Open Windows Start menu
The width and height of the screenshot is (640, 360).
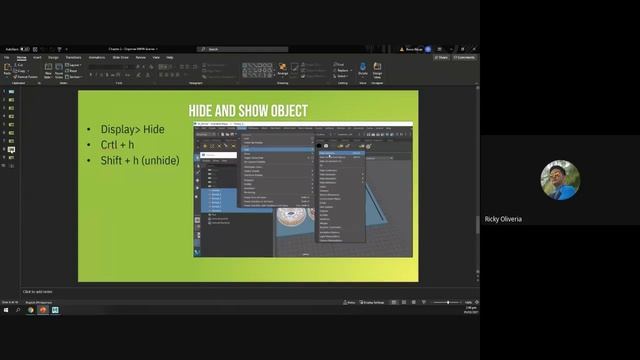pyautogui.click(x=6, y=310)
